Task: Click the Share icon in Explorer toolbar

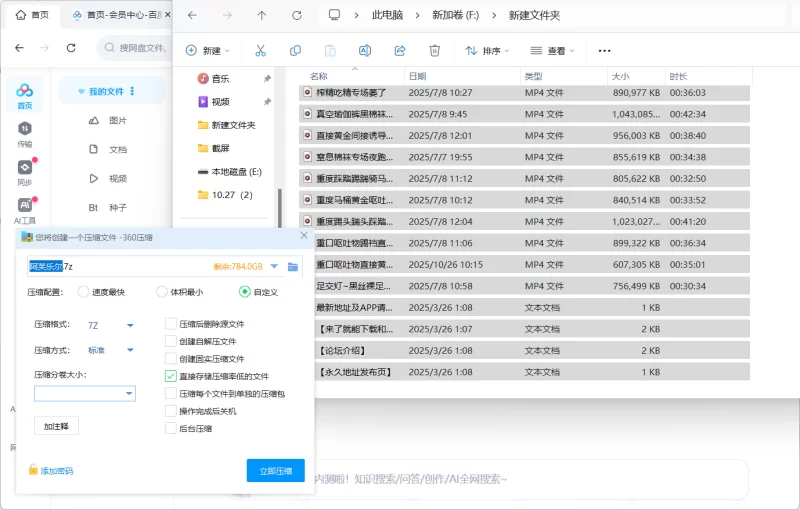Action: [400, 51]
